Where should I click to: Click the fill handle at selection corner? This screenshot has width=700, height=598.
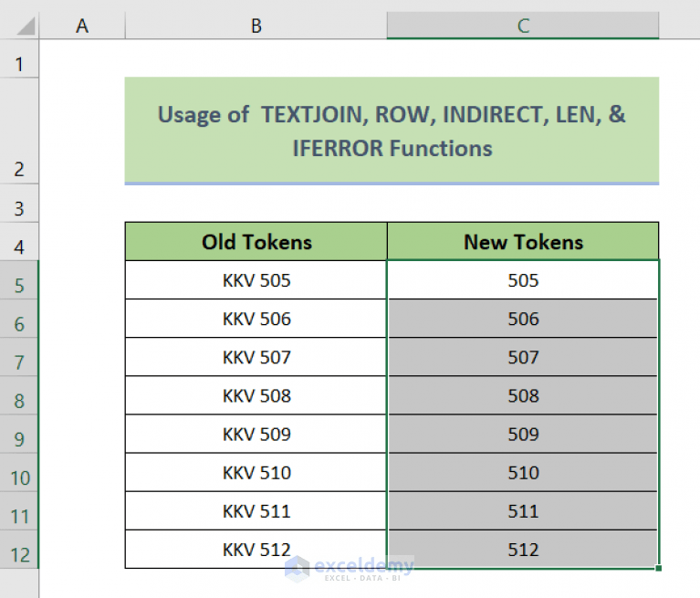tap(659, 568)
